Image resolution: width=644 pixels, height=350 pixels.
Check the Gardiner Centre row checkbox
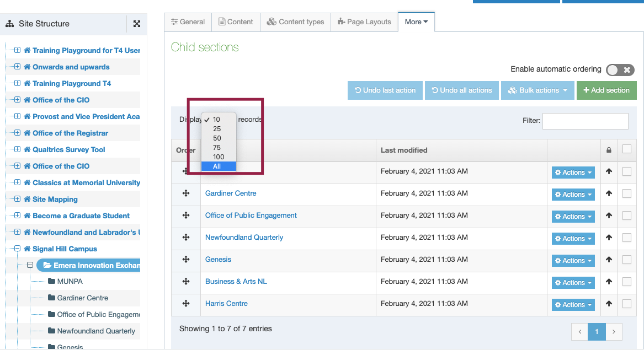pyautogui.click(x=627, y=193)
